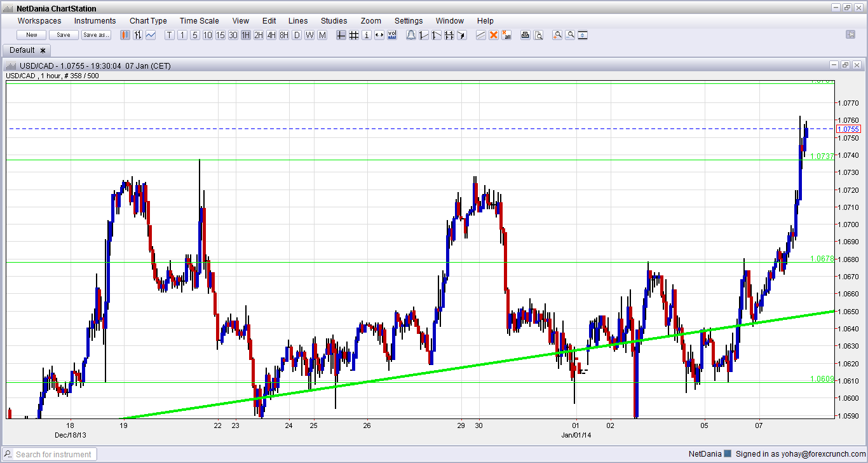Viewport: 868px width, 463px height.
Task: Select the 4H time scale toggle
Action: [271, 35]
